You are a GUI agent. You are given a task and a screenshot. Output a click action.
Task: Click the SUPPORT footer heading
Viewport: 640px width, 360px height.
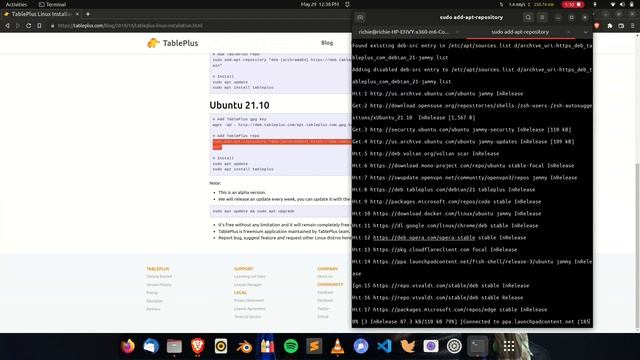(243, 269)
